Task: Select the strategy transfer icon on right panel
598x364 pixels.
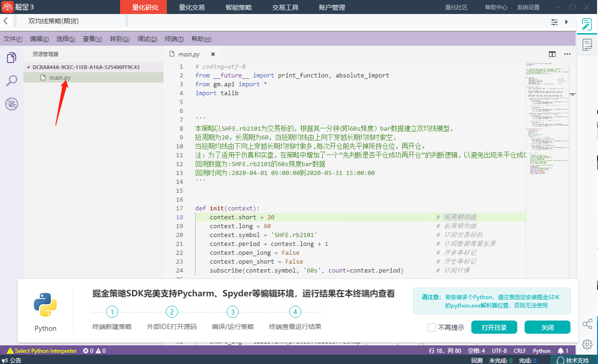Action: [x=587, y=45]
